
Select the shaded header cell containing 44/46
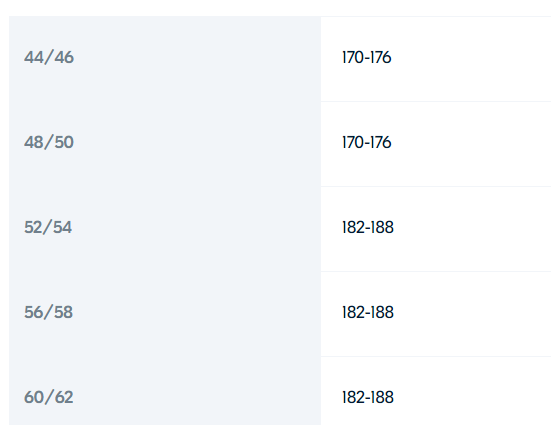point(165,59)
